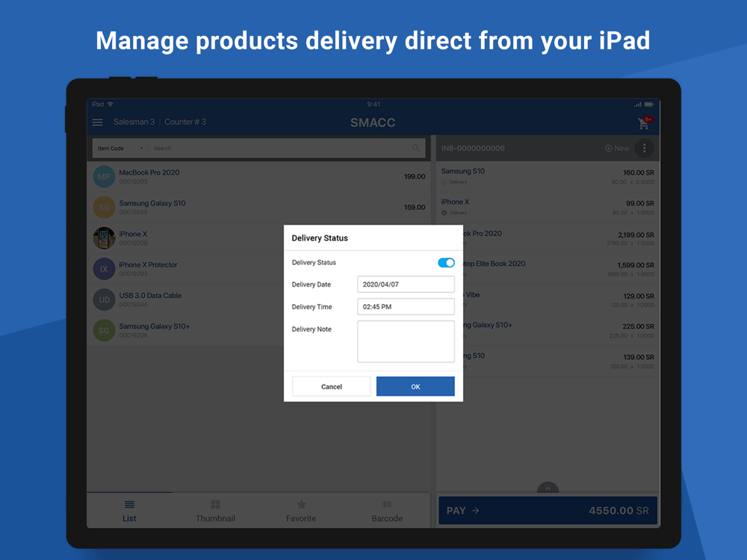Select Samsung Galaxy S10+ product name
747x560 pixels.
coord(155,326)
